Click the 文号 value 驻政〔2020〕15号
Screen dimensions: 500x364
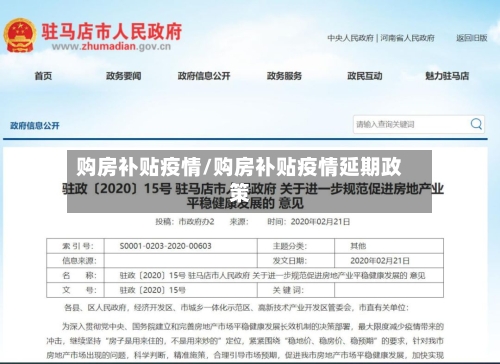(x=153, y=290)
